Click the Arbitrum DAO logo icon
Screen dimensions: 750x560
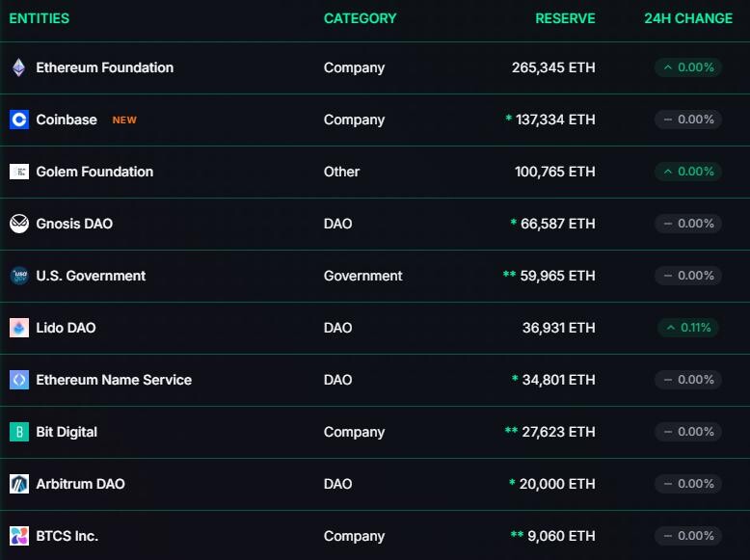[x=19, y=485]
